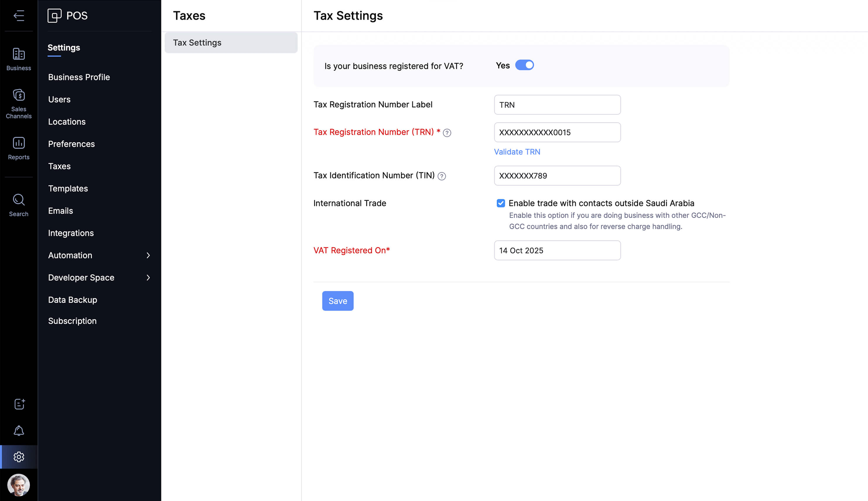
Task: Open Search from the sidebar
Action: pos(18,205)
